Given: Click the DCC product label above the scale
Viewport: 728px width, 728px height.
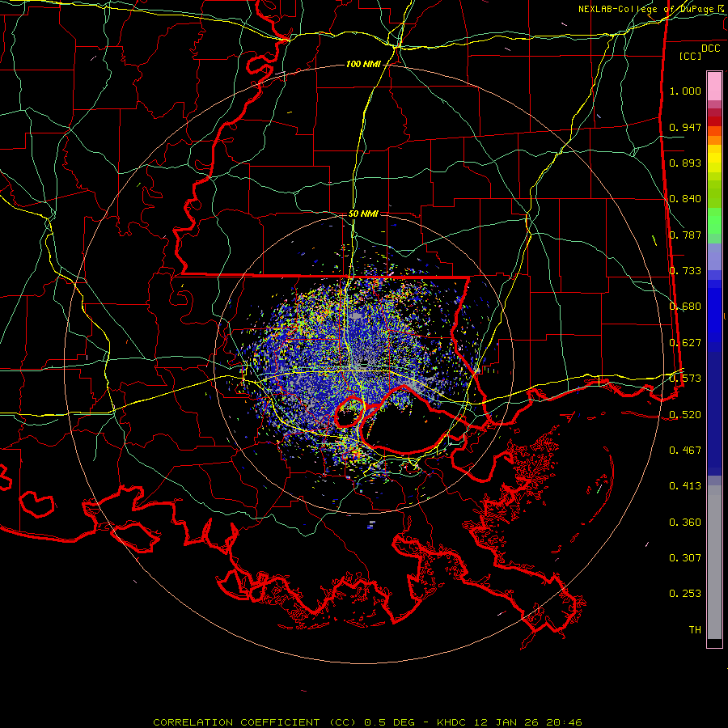Looking at the screenshot, I should click(710, 49).
